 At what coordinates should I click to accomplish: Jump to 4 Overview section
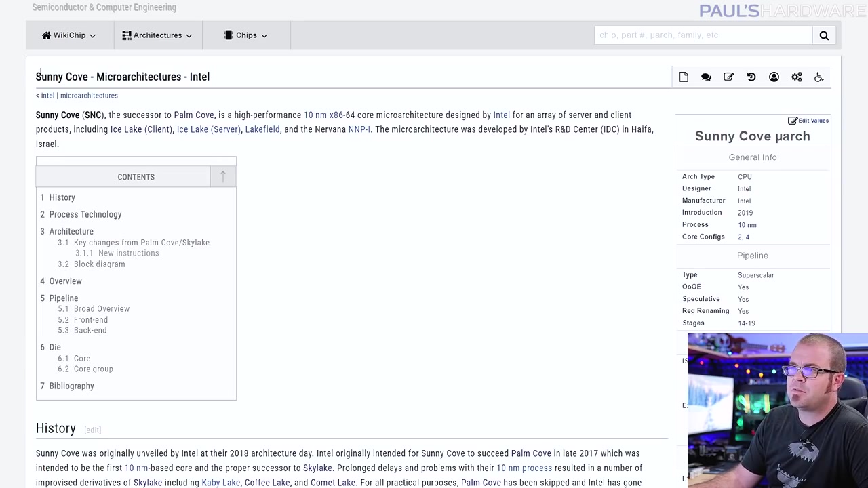pos(60,281)
